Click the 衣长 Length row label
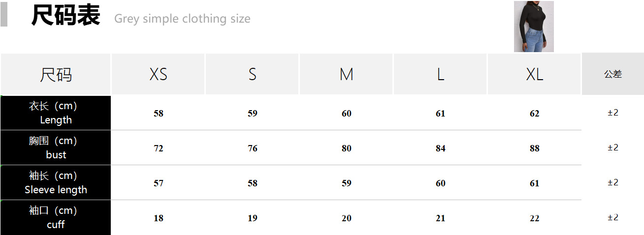The width and height of the screenshot is (644, 235). click(x=56, y=113)
